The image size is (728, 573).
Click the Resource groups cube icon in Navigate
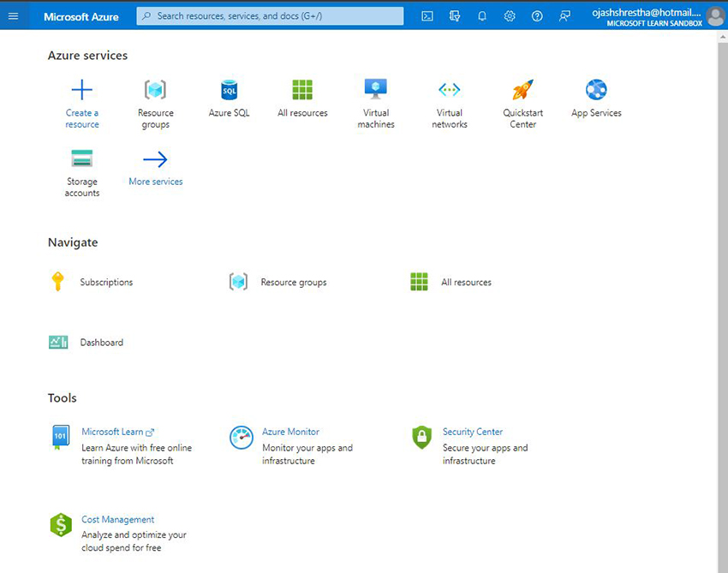238,282
